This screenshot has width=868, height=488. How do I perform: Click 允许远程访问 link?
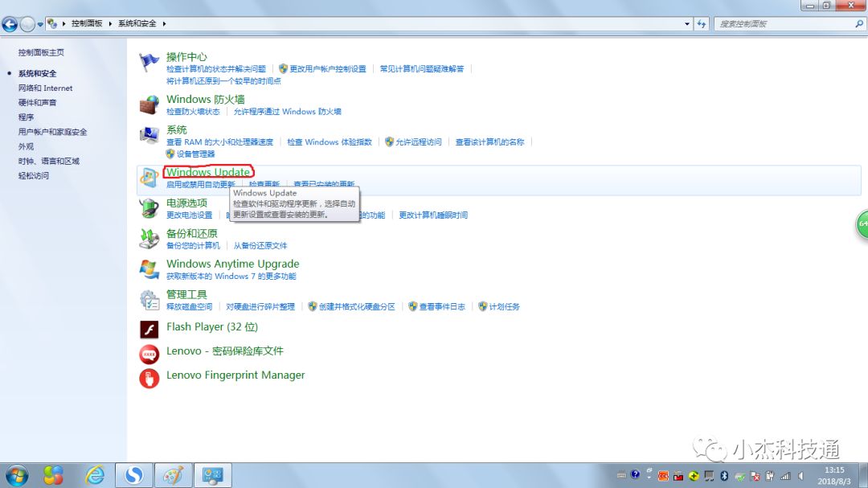pyautogui.click(x=419, y=142)
